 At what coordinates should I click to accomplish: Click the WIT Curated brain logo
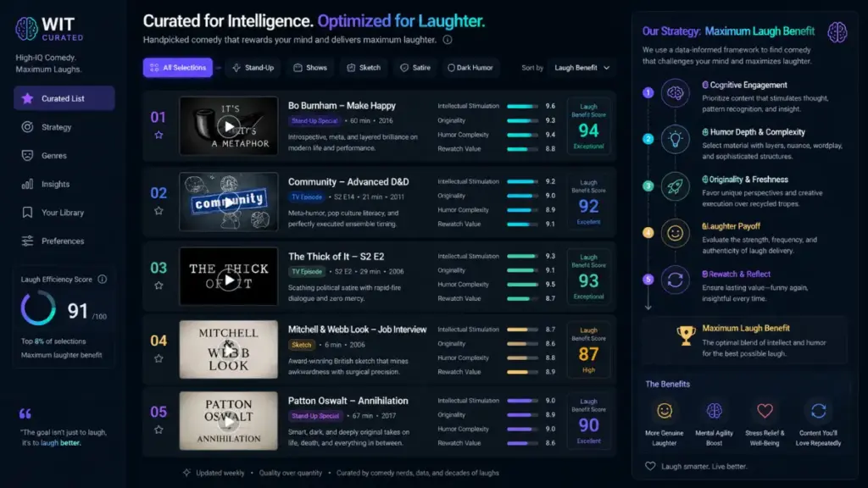pos(26,29)
